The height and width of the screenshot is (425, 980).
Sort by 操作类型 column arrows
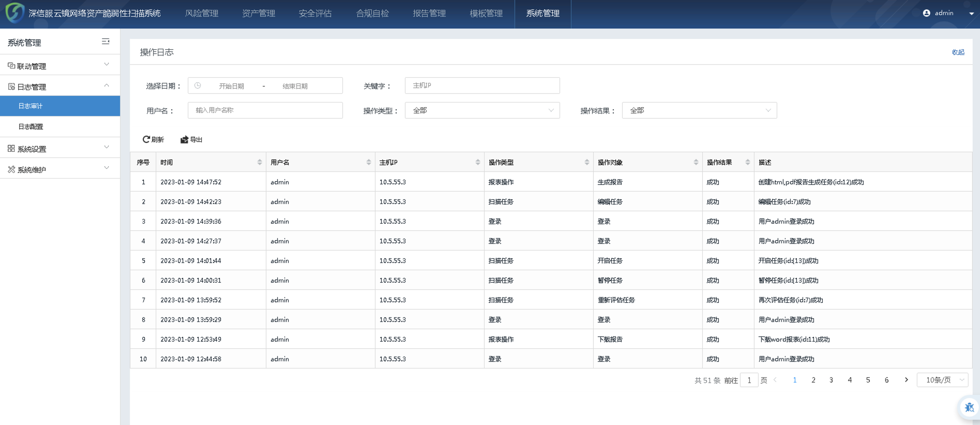(x=587, y=162)
